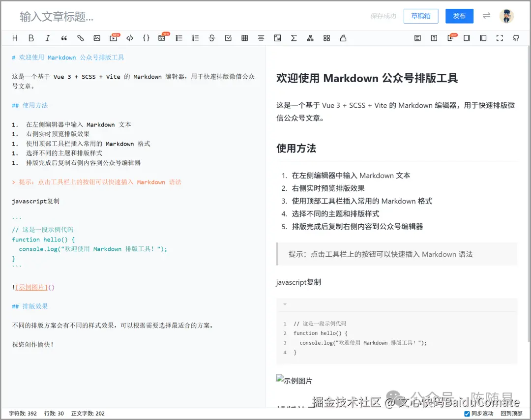Insert a video with the NEW-badged icon
Viewport: 531px width, 420px height.
tap(114, 38)
